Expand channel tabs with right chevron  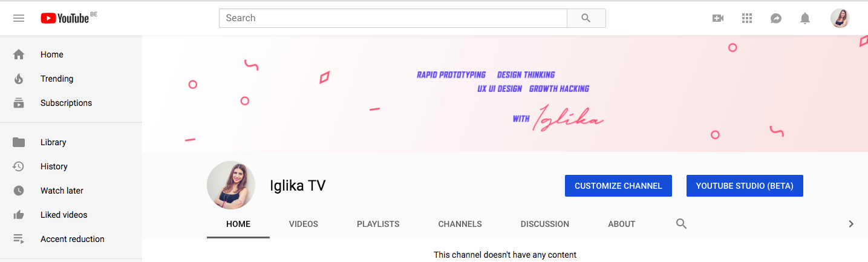[x=851, y=224]
